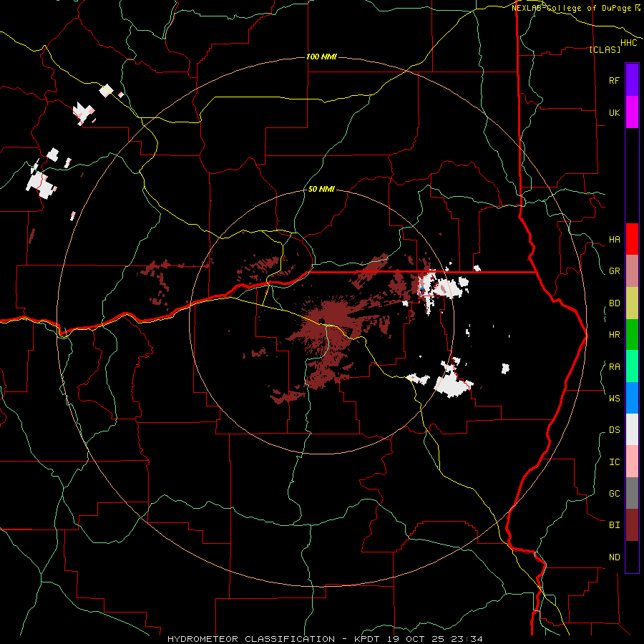Click the HYDROMETEOR CLASSIFICATION title text
The width and height of the screenshot is (644, 644).
click(x=251, y=639)
